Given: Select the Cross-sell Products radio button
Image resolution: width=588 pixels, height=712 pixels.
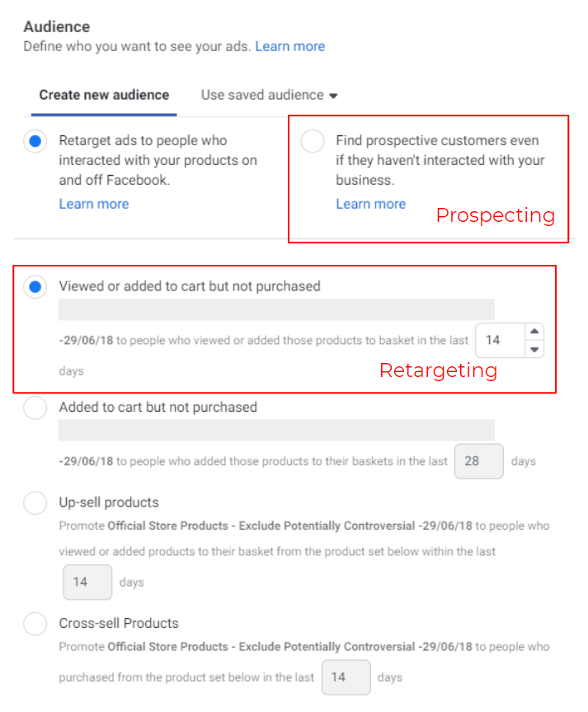Looking at the screenshot, I should pyautogui.click(x=35, y=624).
